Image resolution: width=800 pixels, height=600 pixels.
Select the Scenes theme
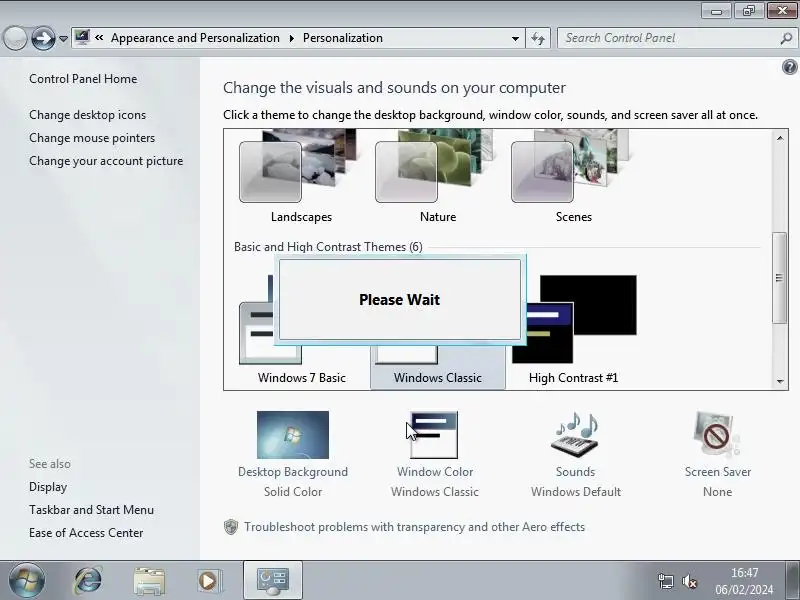point(573,176)
